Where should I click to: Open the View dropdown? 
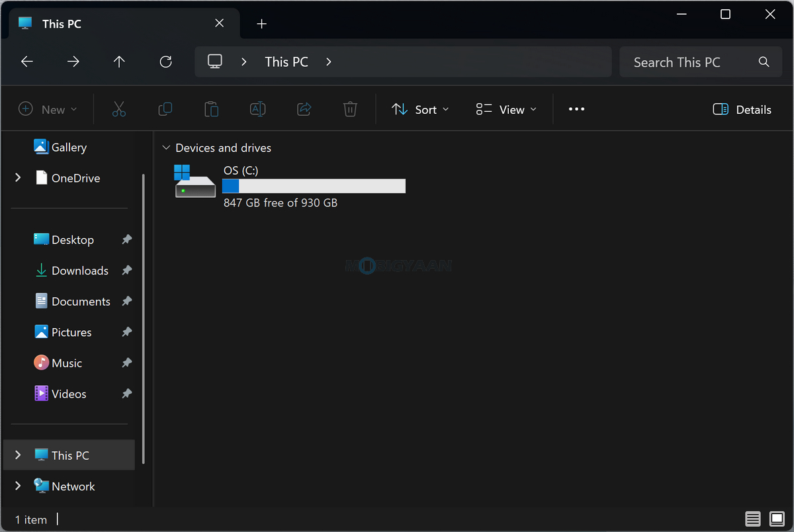coord(506,110)
